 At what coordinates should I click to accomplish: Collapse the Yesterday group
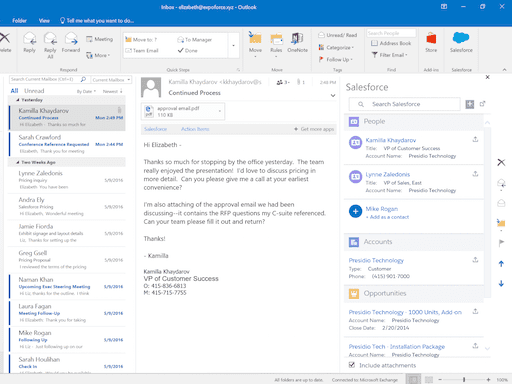[x=18, y=100]
